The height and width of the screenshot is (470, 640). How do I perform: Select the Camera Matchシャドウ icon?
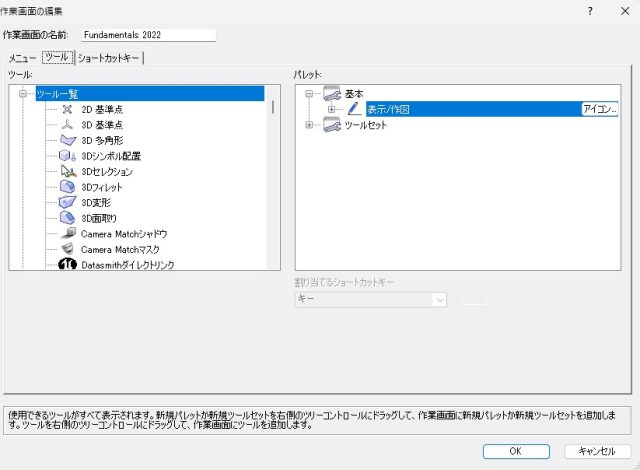67,233
